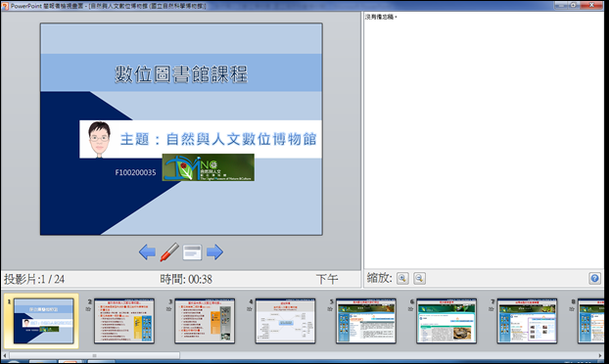The width and height of the screenshot is (609, 364).
Task: Click the current slide preview
Action: pos(181,129)
